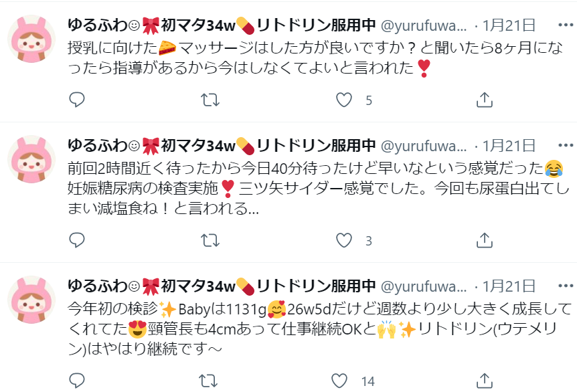Open the @yurufuwa handle on the first tweet

click(424, 25)
